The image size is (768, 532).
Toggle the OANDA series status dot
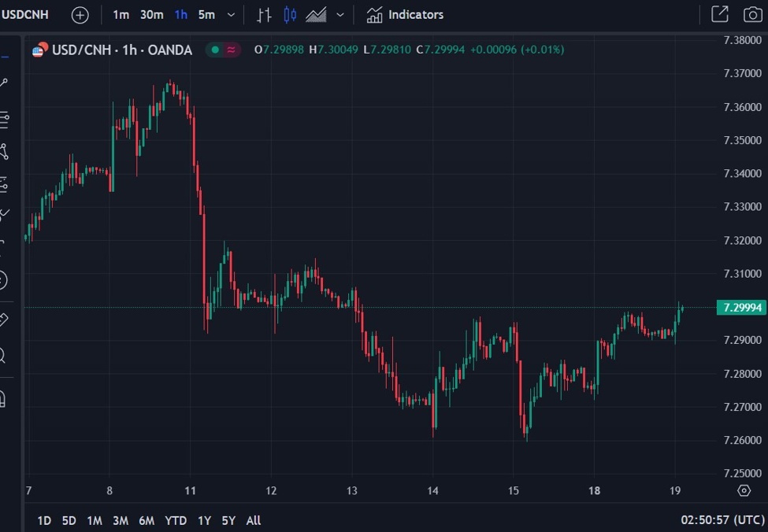216,50
